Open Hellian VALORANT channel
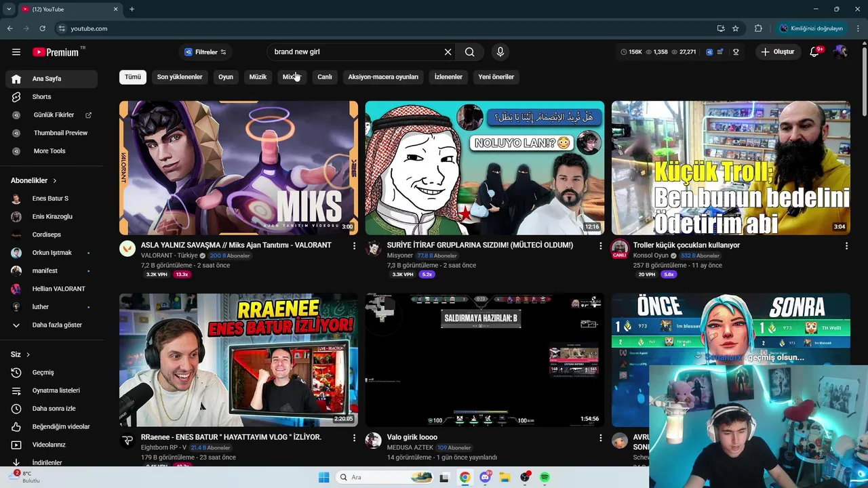868x488 pixels. pyautogui.click(x=52, y=289)
